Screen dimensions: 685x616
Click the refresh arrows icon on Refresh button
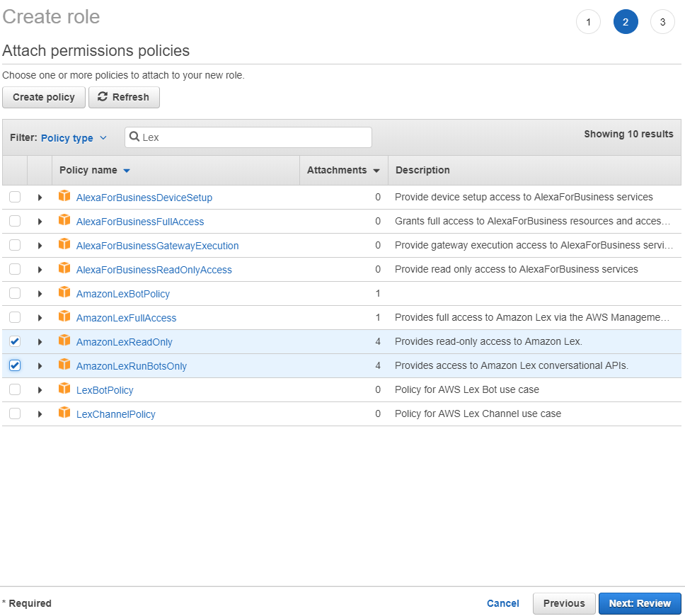[103, 97]
